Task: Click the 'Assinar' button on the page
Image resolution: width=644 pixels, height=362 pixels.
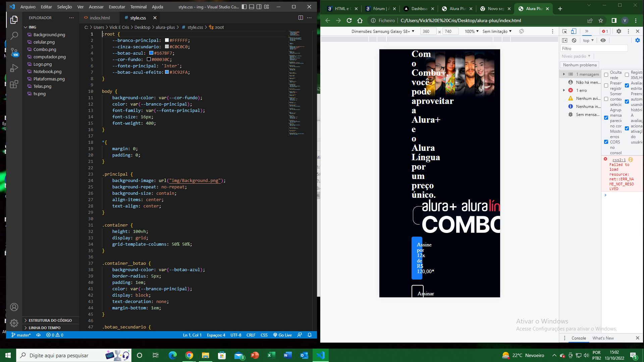Action: point(418,291)
